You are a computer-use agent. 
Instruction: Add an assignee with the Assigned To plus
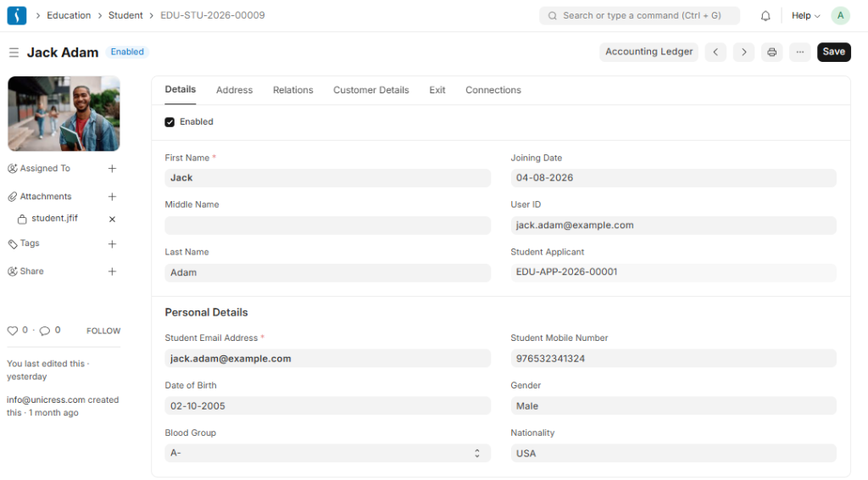(112, 168)
